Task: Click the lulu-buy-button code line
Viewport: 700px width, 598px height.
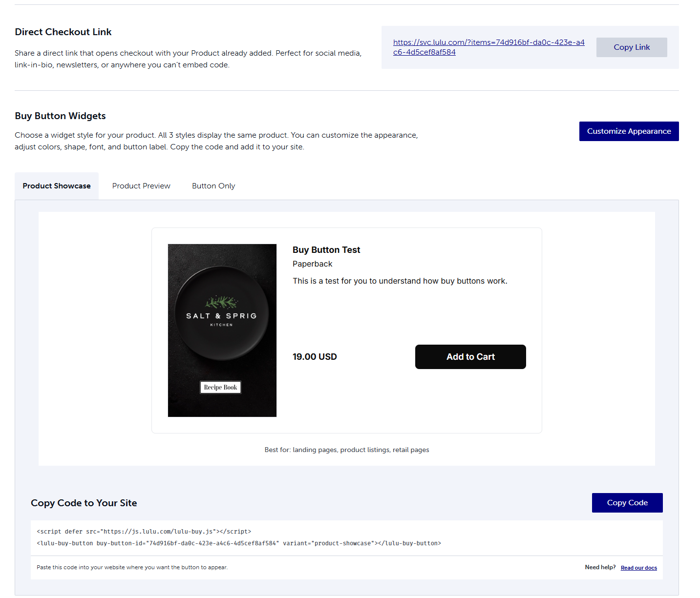Action: tap(239, 543)
